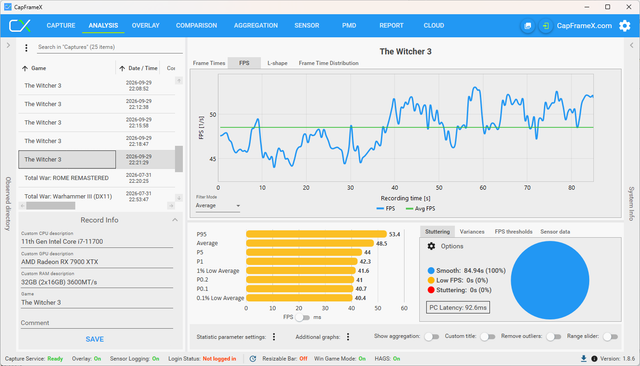Switch to the Variances tab

click(472, 232)
